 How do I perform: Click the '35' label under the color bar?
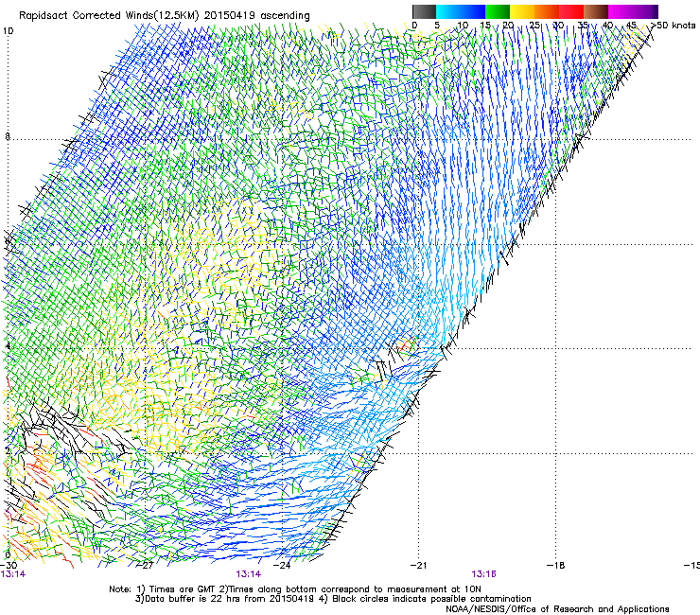(583, 25)
